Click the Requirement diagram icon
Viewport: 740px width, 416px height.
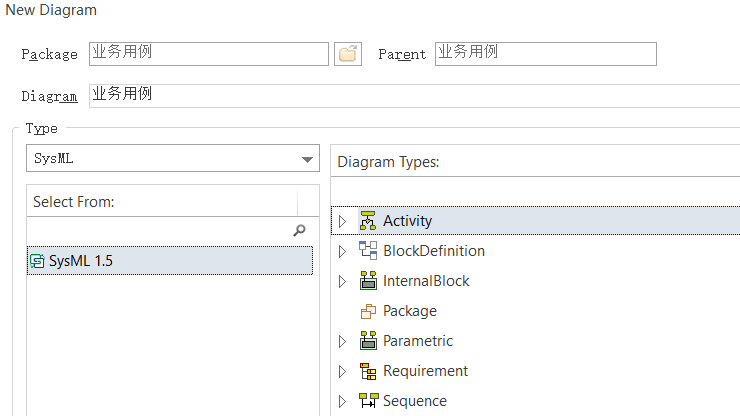click(x=368, y=371)
